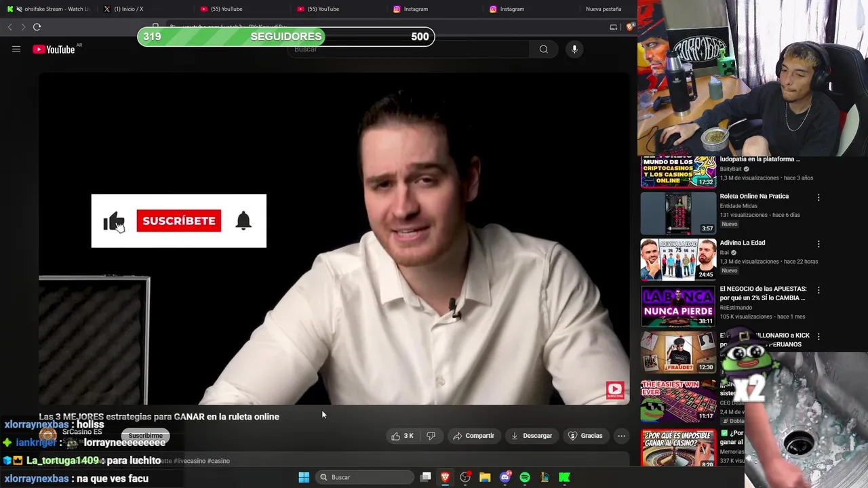Reload the page with the refresh icon
Screen dimensions: 868x488
click(x=37, y=27)
